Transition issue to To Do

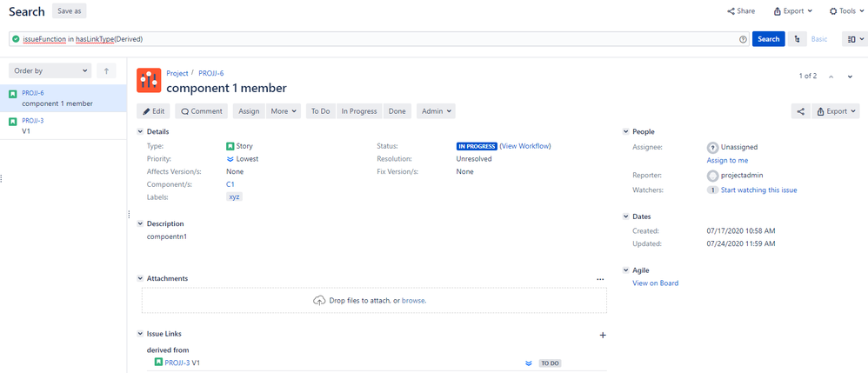coord(321,111)
